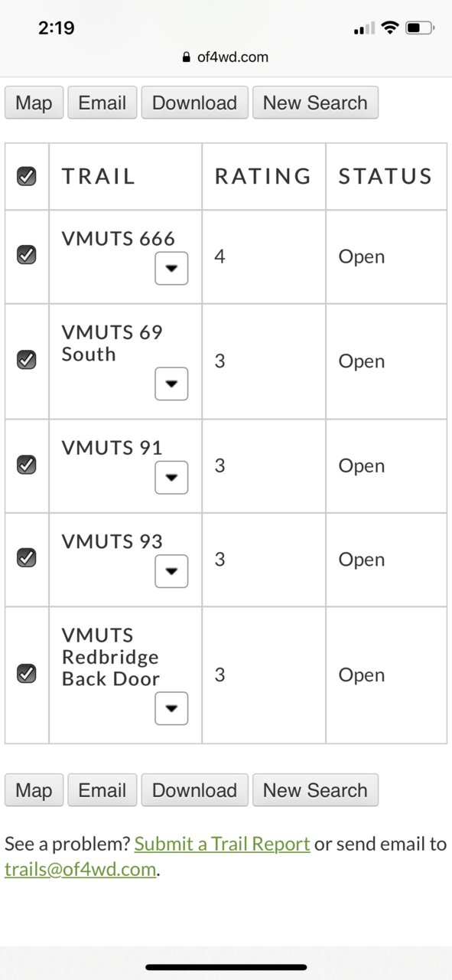452x980 pixels.
Task: Tap the lock icon beside of4wd.com
Action: [x=186, y=57]
